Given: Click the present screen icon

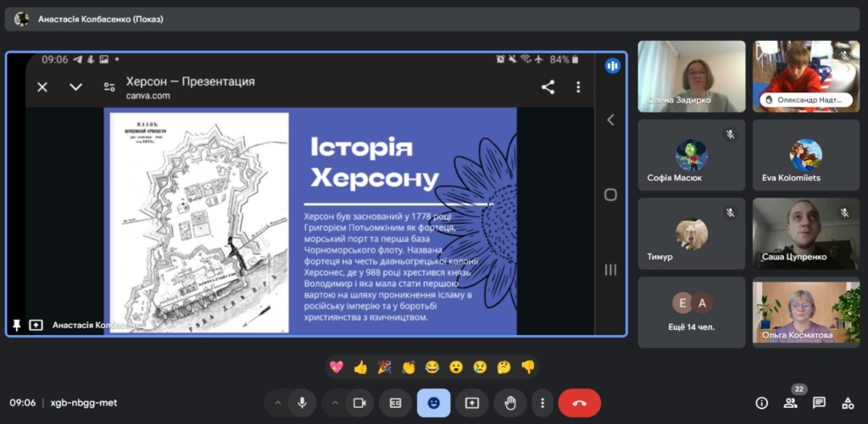Looking at the screenshot, I should [x=472, y=403].
